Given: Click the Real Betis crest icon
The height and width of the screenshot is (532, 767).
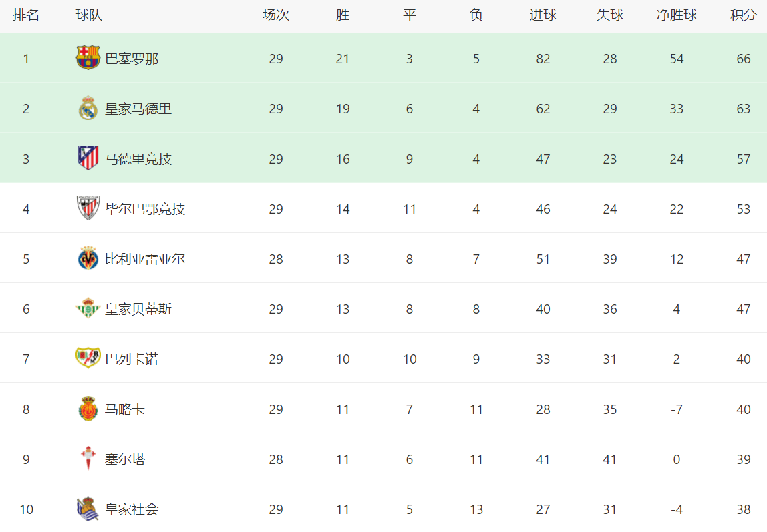Looking at the screenshot, I should [x=88, y=308].
